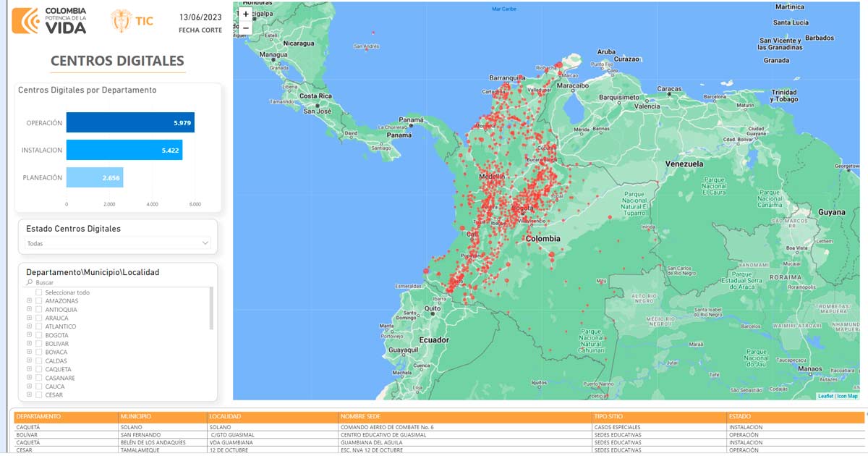Expand the CAUCA tree node
868x456 pixels.
[29, 387]
